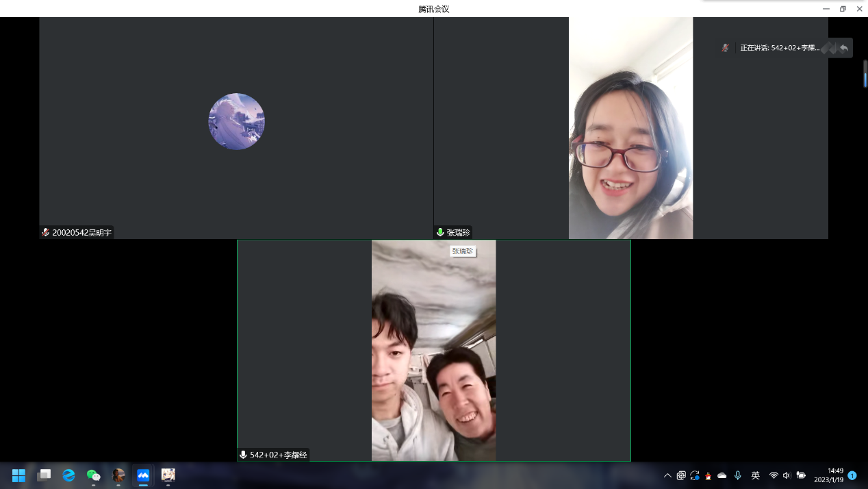The width and height of the screenshot is (868, 489).
Task: Open Task View from the taskbar
Action: (x=44, y=475)
